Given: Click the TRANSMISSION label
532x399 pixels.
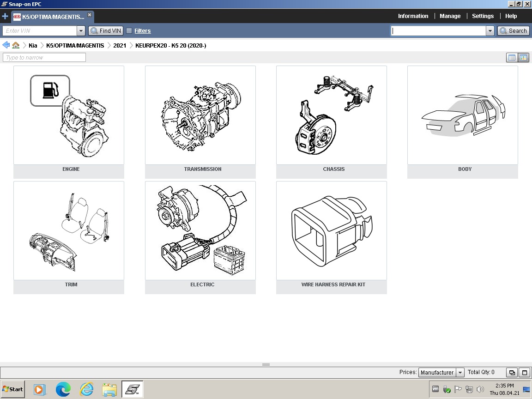Looking at the screenshot, I should (203, 169).
